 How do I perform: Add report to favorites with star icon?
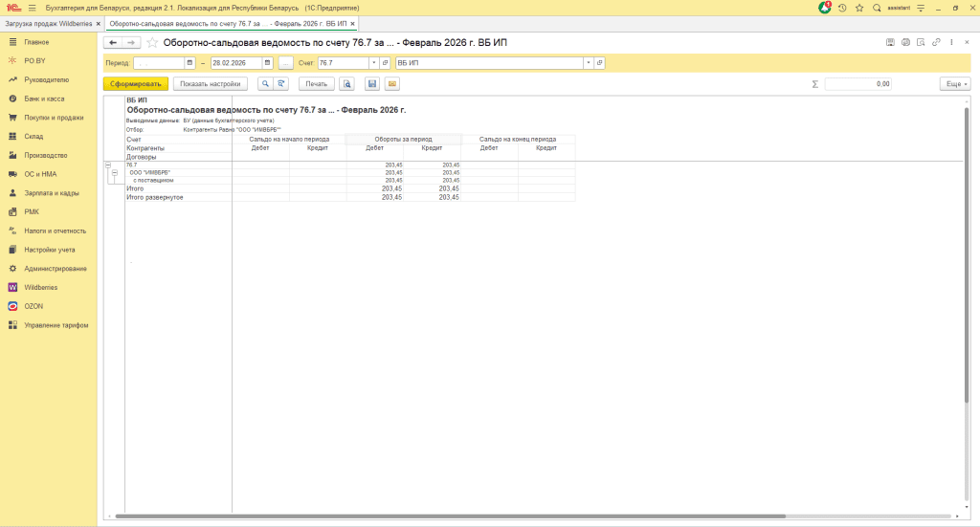coord(151,43)
